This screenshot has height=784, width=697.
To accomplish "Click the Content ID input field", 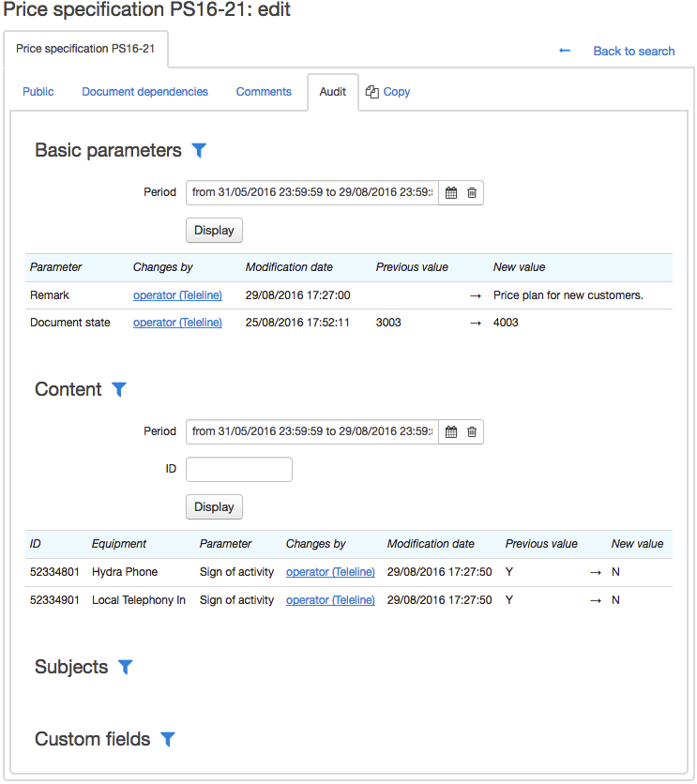I will [239, 469].
